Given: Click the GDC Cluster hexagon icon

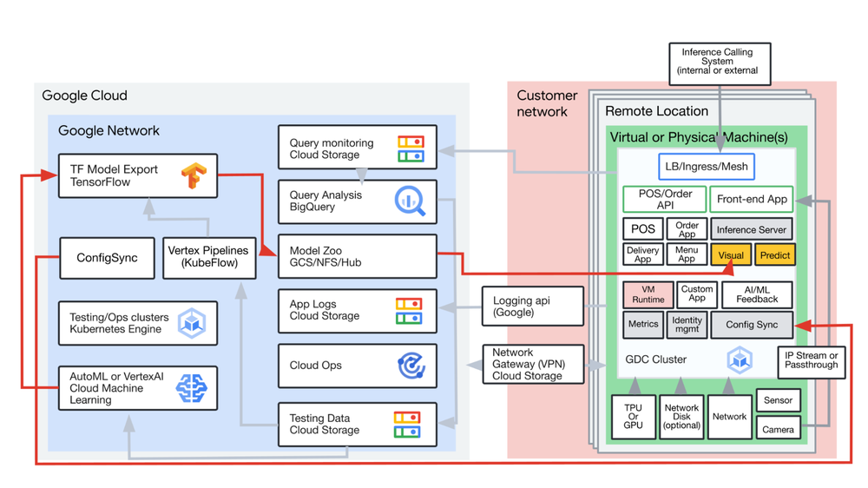Looking at the screenshot, I should pyautogui.click(x=740, y=359).
